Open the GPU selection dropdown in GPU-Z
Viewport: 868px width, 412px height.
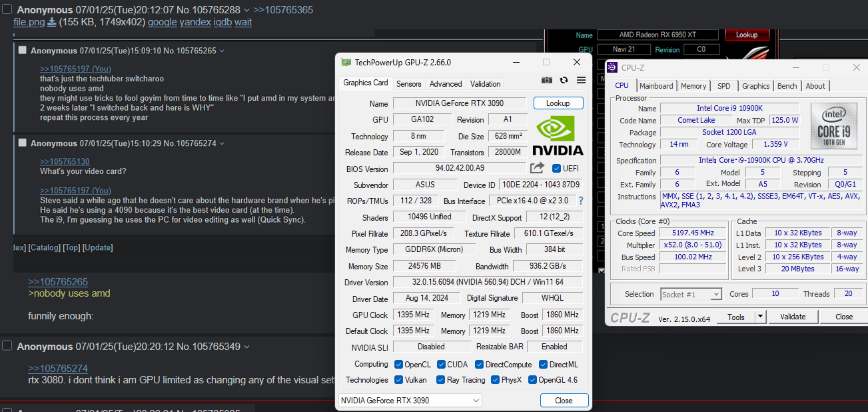[410, 401]
